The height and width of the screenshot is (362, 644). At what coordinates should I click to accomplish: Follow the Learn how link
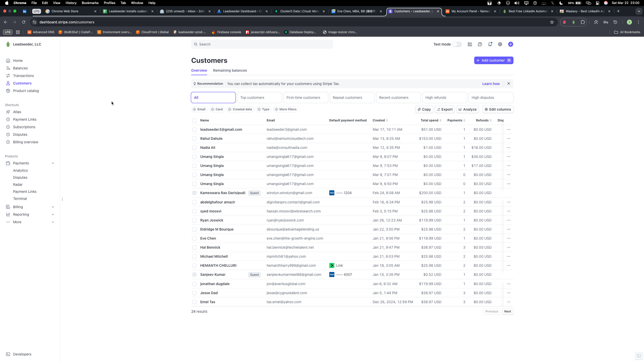tap(491, 84)
